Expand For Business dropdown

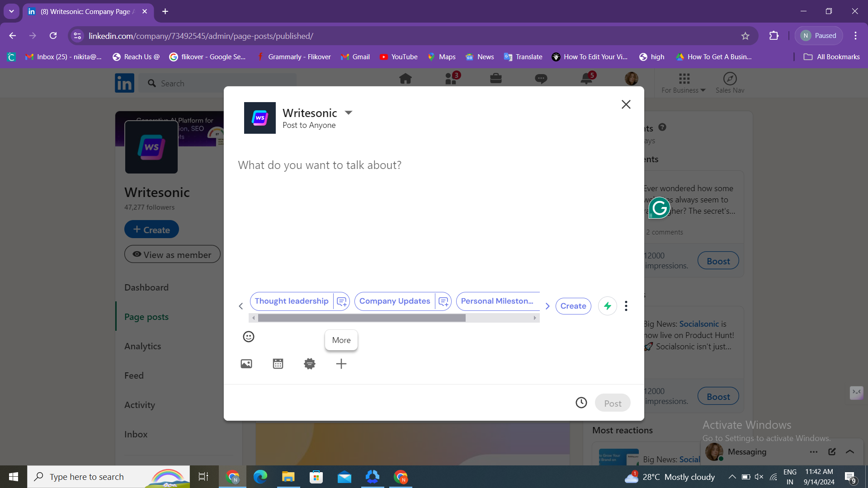coord(684,83)
